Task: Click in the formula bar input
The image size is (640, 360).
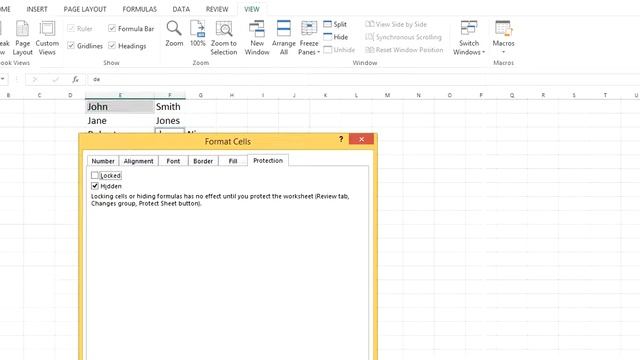Action: 363,79
